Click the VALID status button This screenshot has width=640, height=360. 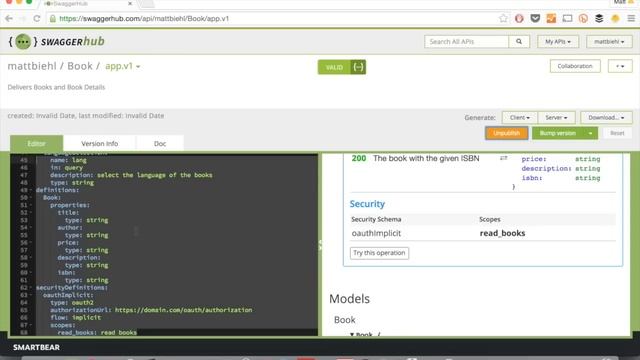(x=334, y=67)
